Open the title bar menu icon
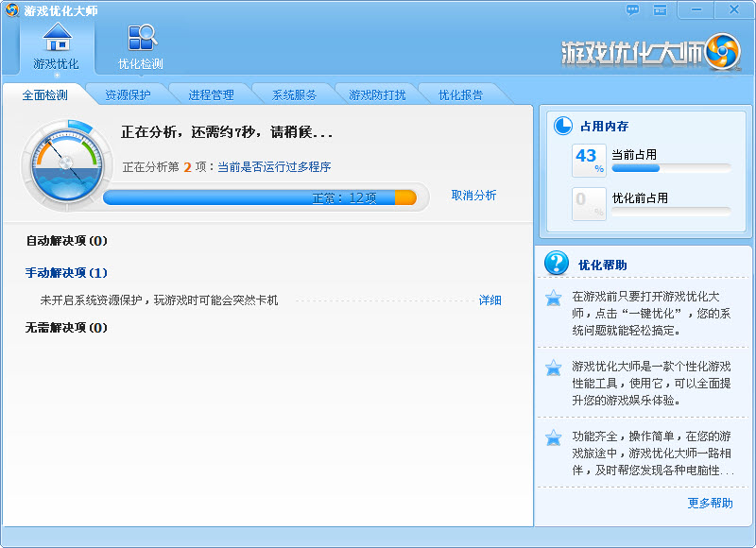Screen dimensions: 756x548 tap(660, 9)
